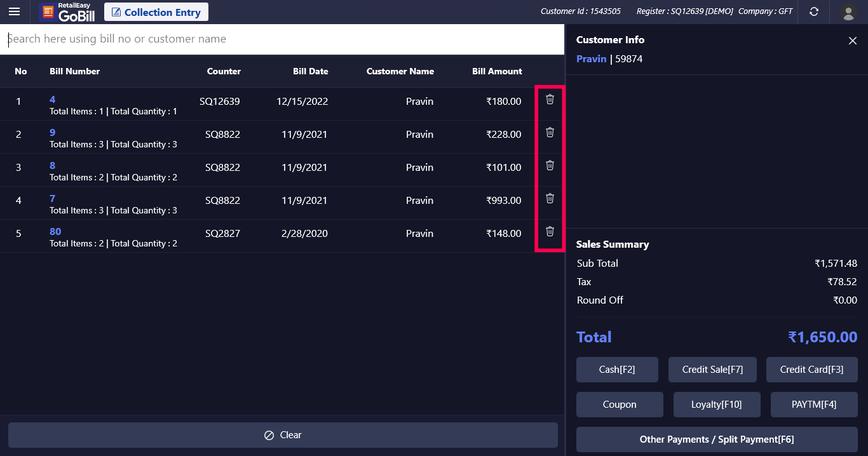
Task: Open the user profile avatar
Action: [848, 11]
